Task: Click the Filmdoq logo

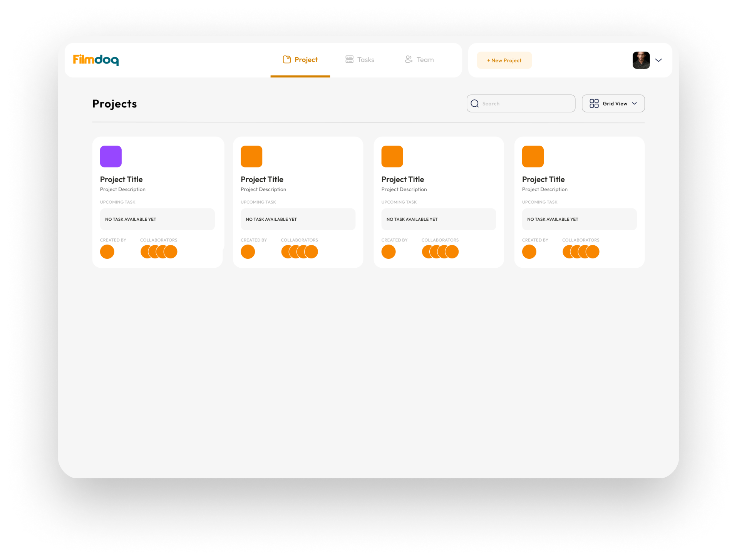Action: 95,60
